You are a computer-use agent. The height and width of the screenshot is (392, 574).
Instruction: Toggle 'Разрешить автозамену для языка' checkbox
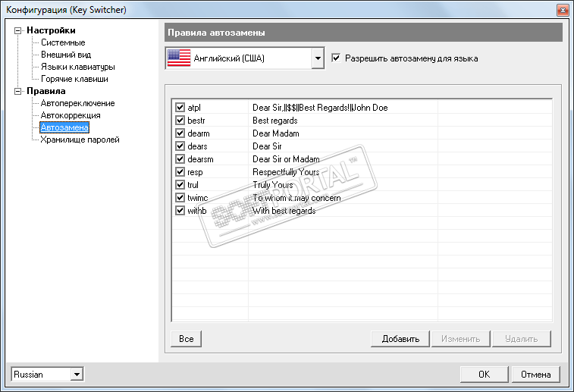point(336,58)
